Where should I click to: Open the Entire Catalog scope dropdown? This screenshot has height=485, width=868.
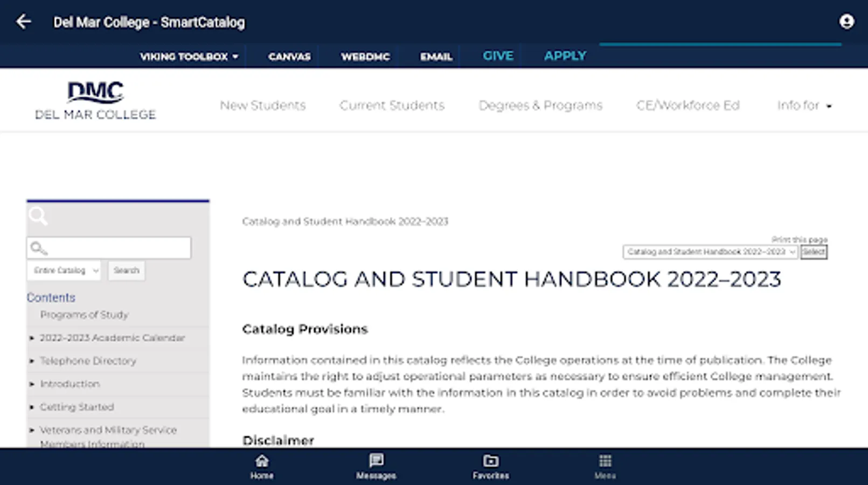[x=64, y=271]
